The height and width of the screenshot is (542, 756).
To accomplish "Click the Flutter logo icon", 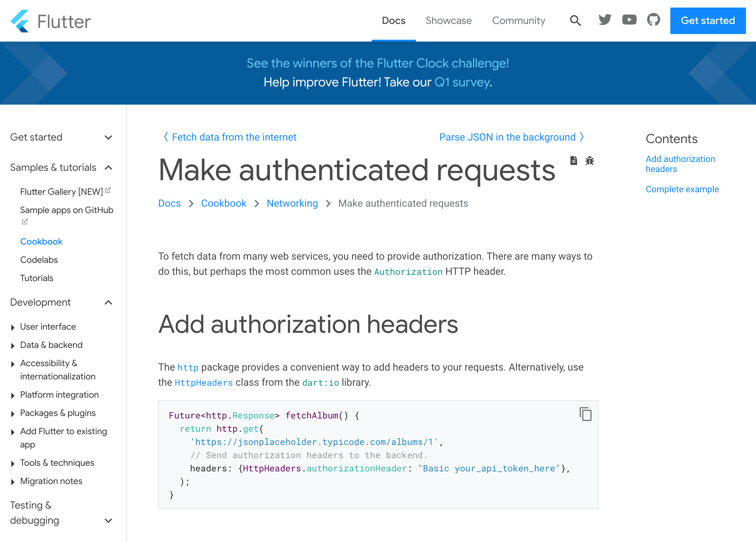I will pos(20,21).
